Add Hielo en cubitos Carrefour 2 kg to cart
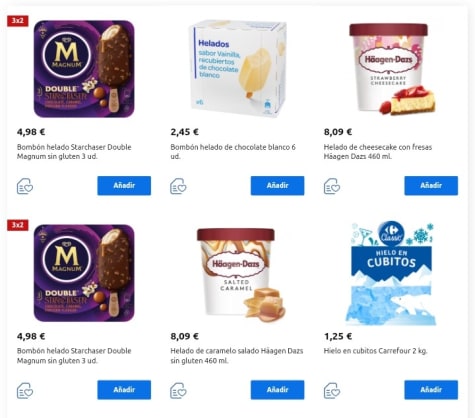Viewport: 475px width, 418px height. 431,390
